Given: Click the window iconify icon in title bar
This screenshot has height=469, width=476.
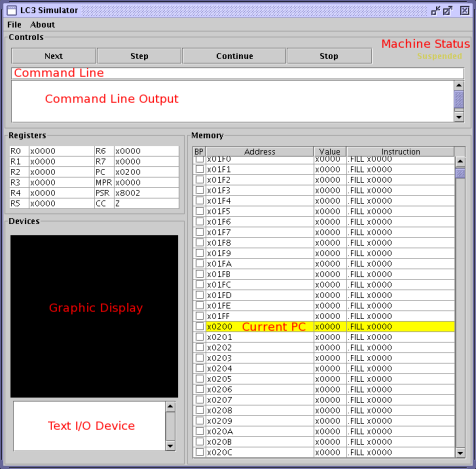Looking at the screenshot, I should tap(435, 11).
